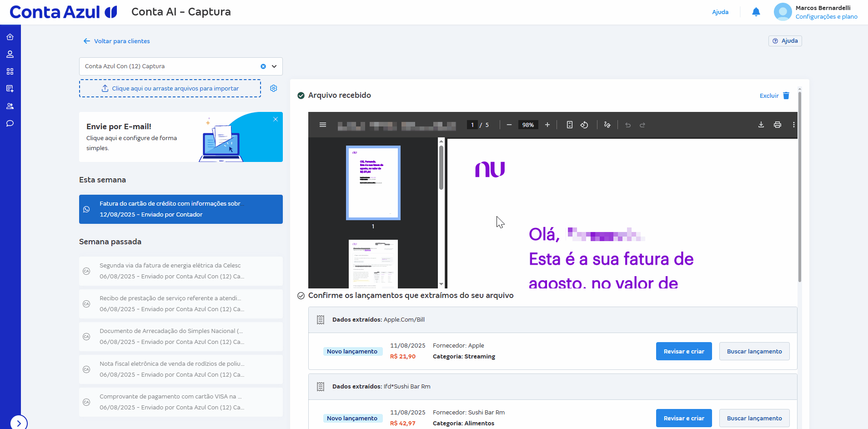Click Buscar lançamento for Apple entry
The height and width of the screenshot is (429, 868).
(754, 351)
